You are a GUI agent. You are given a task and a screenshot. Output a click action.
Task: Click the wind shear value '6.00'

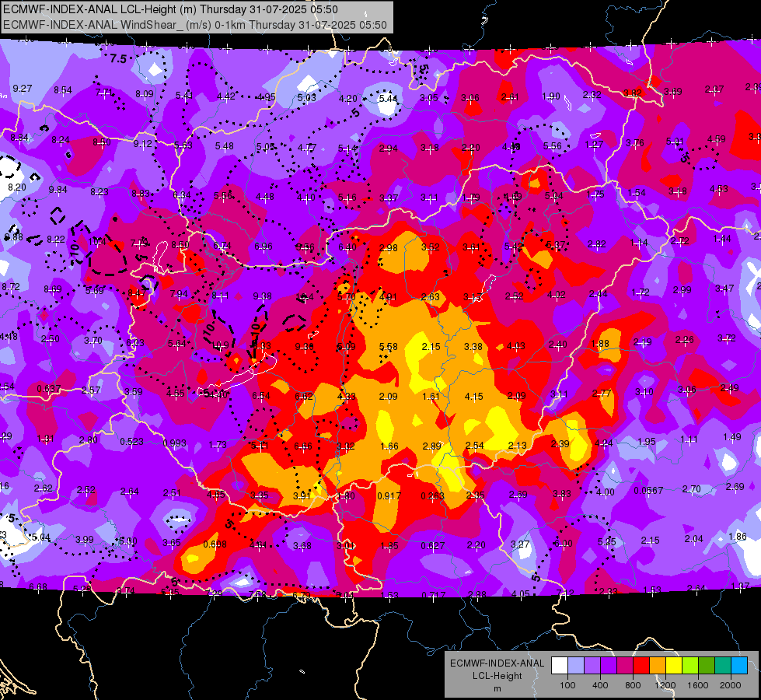(563, 544)
